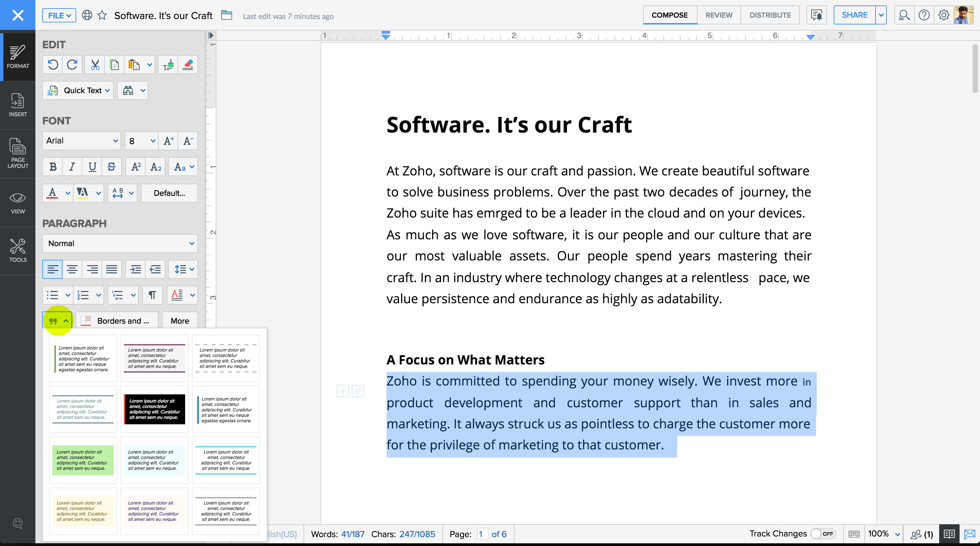Image resolution: width=980 pixels, height=546 pixels.
Task: Expand the Normal paragraph style dropdown
Action: tap(120, 243)
